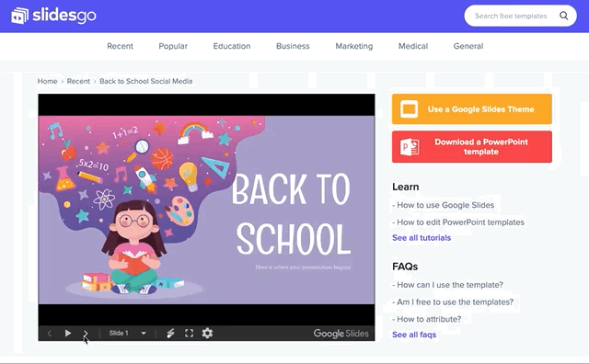Go to previous slide arrow

[49, 334]
